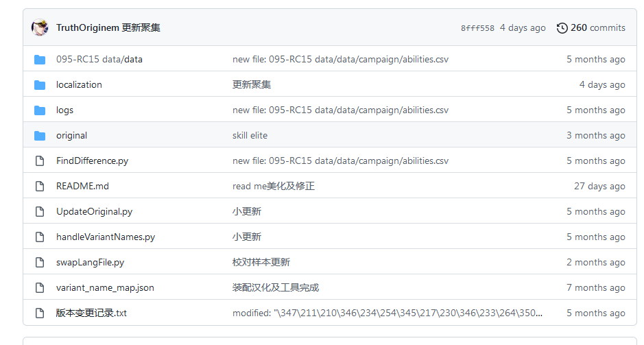Click the file icon beside swapLangFile.py
This screenshot has width=644, height=345.
[x=40, y=263]
